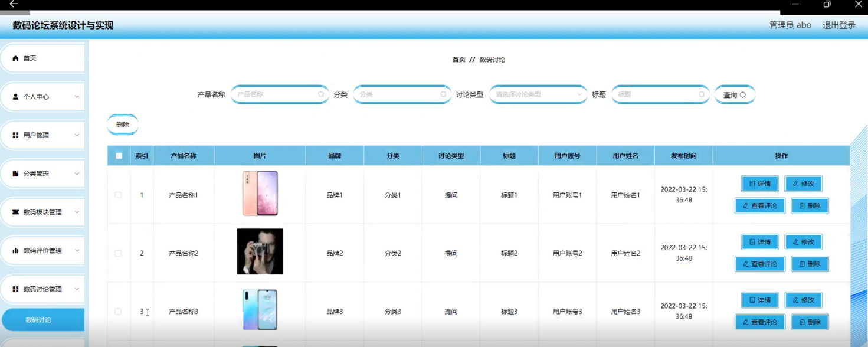Click the 发布时间 column header
The width and height of the screenshot is (868, 347).
point(683,156)
